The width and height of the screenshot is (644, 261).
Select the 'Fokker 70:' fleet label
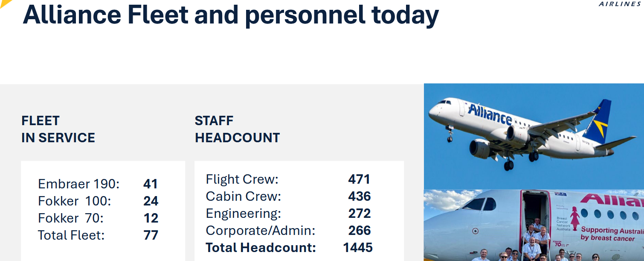point(71,218)
